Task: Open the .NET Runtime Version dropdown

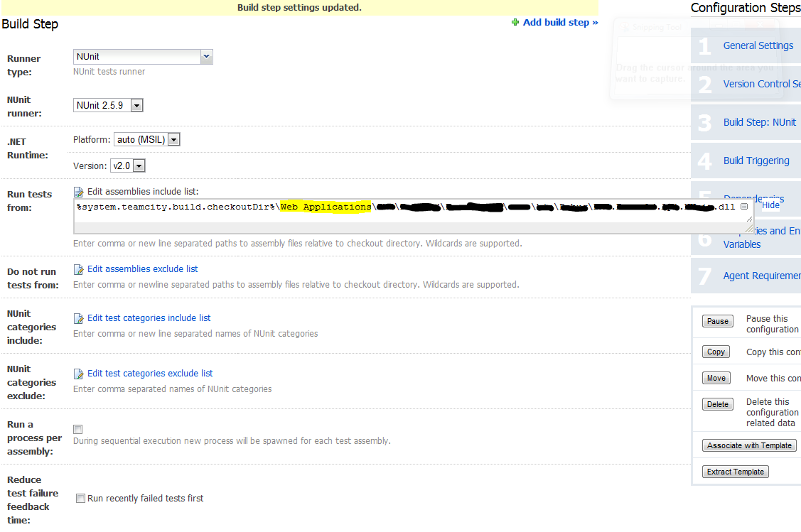Action: pos(128,165)
